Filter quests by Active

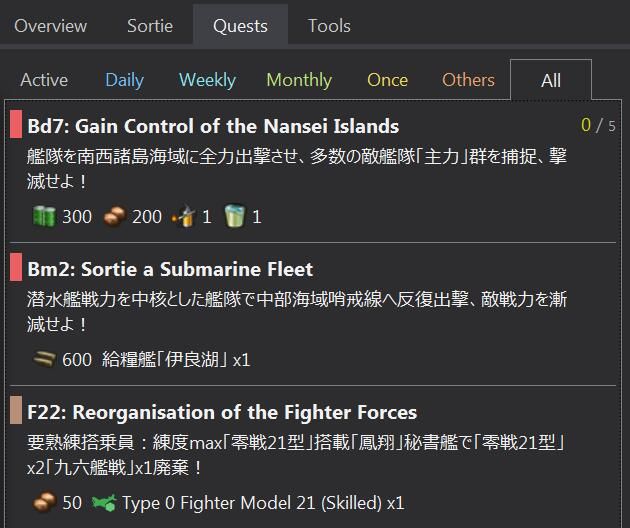tap(44, 80)
